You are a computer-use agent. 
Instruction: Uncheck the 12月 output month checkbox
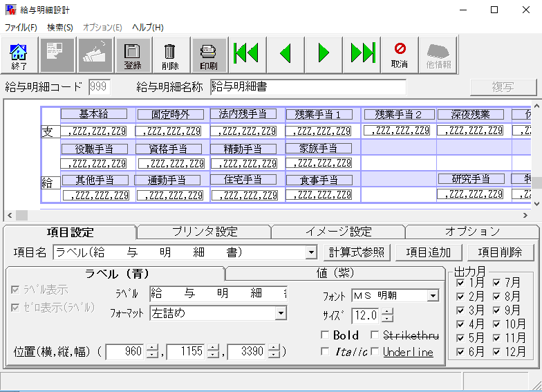click(496, 351)
